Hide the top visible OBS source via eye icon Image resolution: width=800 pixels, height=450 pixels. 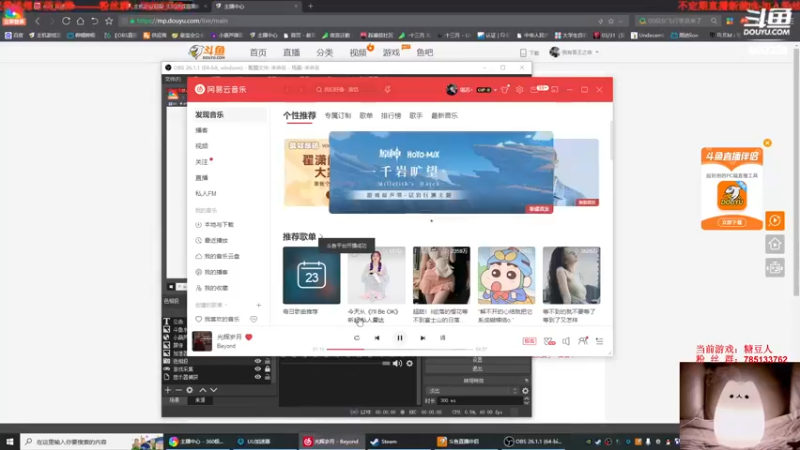258,361
